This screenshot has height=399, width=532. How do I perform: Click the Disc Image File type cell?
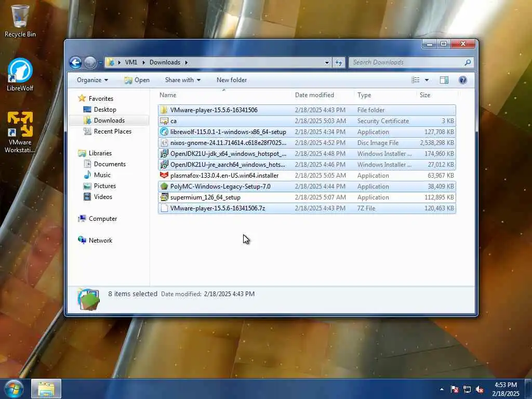(378, 143)
